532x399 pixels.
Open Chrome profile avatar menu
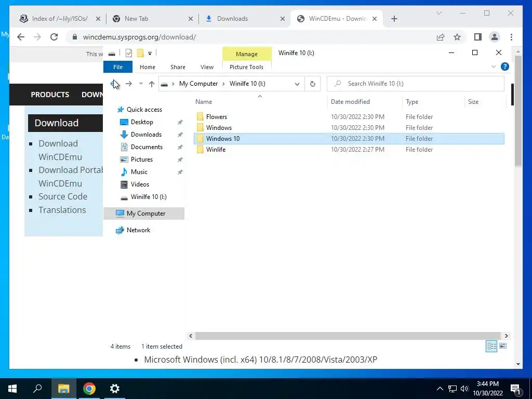tap(495, 37)
